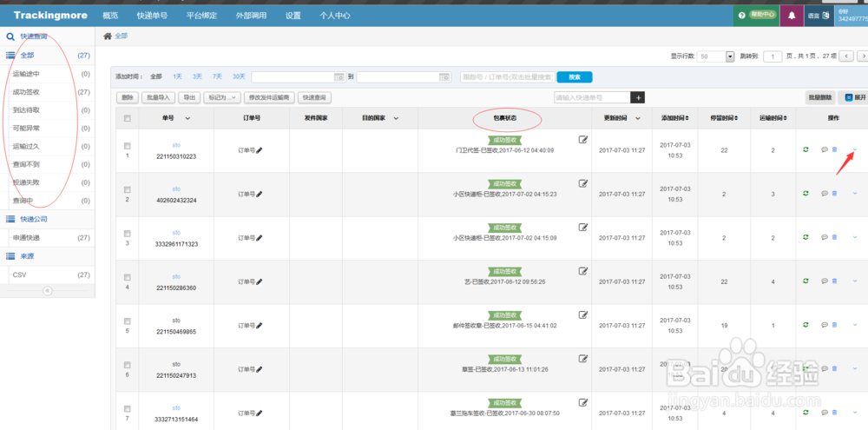This screenshot has height=430, width=868.
Task: Click the blue 搜索 search button
Action: click(x=575, y=77)
